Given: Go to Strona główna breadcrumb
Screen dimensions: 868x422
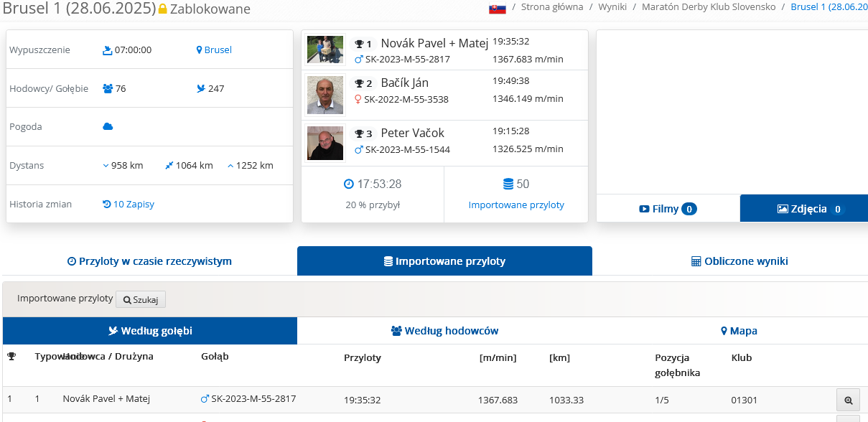Looking at the screenshot, I should (x=554, y=7).
